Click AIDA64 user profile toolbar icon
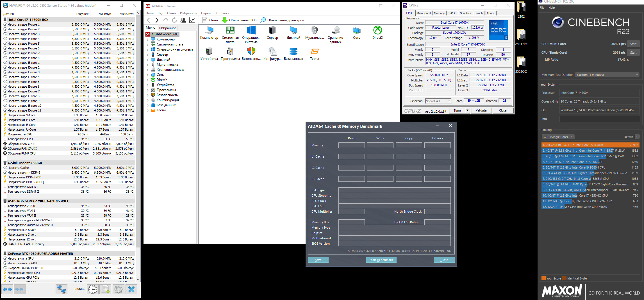The image size is (644, 300). [x=183, y=20]
